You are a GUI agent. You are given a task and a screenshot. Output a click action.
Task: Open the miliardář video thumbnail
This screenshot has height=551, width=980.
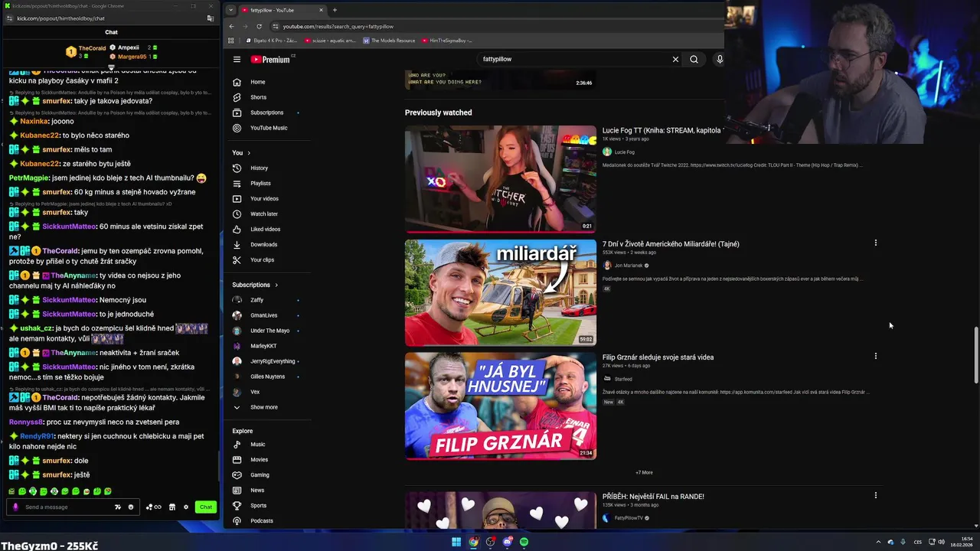pos(501,292)
